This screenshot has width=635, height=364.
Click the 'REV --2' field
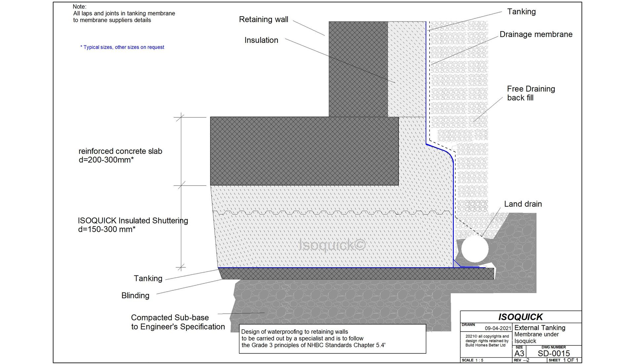[x=522, y=360]
